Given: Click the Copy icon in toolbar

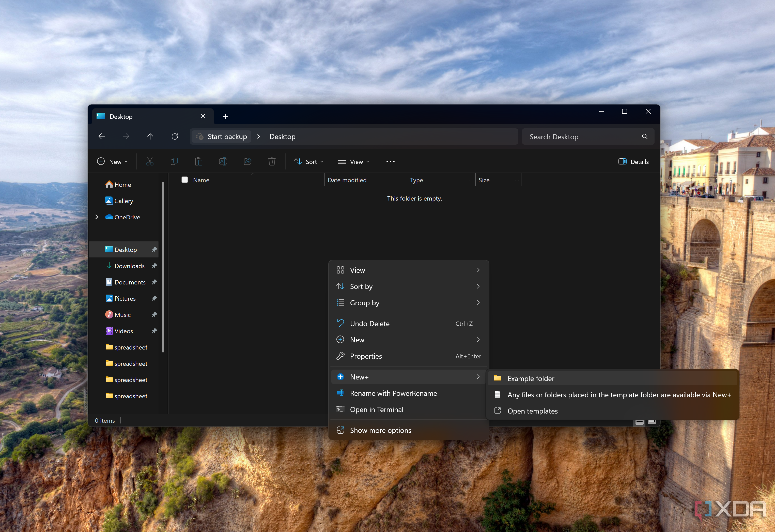Looking at the screenshot, I should pos(174,162).
